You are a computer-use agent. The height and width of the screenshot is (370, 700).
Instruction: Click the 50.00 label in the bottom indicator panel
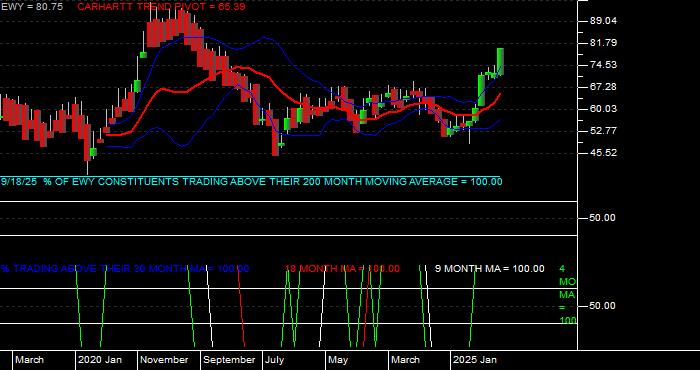click(603, 306)
